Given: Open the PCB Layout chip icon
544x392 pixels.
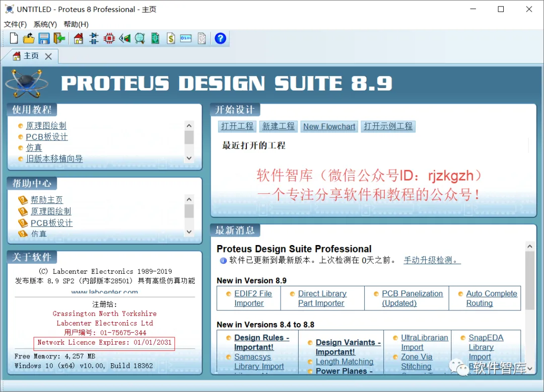Looking at the screenshot, I should [109, 38].
